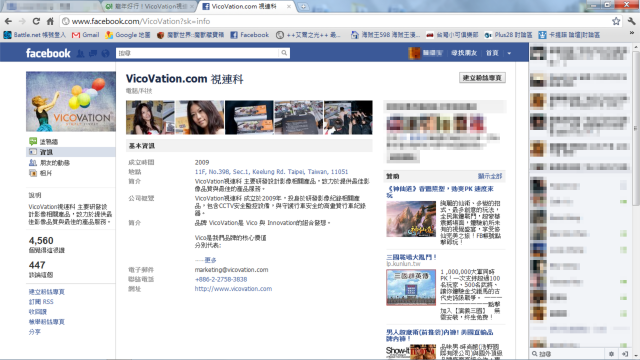Open the fourth photo strip thumbnail
This screenshot has width=640, height=360.
pyautogui.click(x=299, y=118)
